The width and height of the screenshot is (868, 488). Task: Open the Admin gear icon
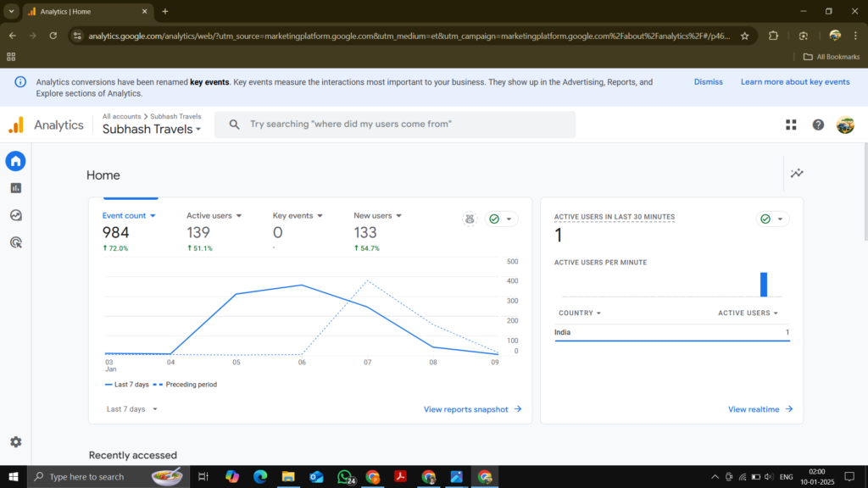click(15, 442)
